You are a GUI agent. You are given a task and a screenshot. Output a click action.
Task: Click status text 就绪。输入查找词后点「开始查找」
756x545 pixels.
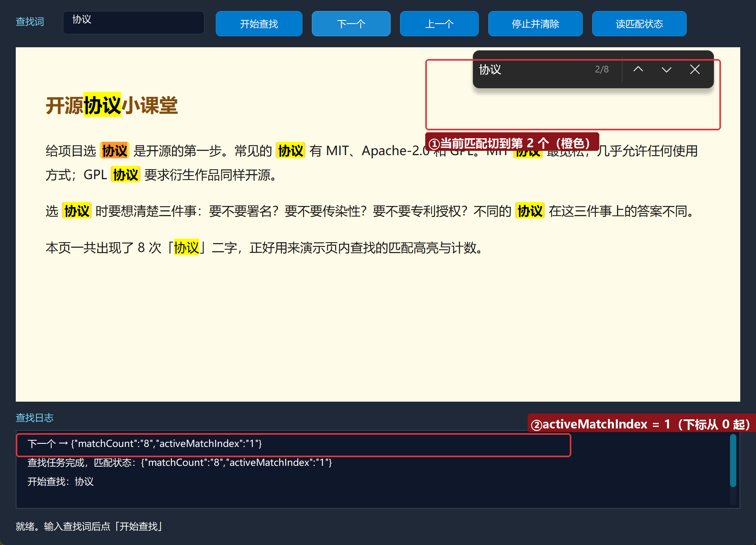[90, 526]
